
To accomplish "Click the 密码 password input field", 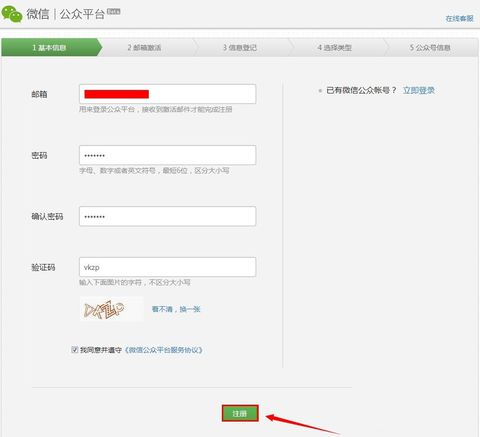I will [167, 155].
